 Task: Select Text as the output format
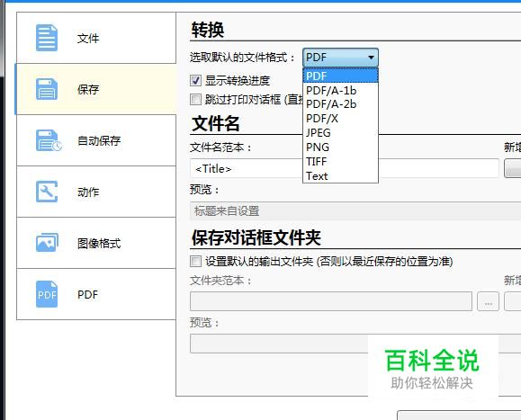[x=340, y=176]
